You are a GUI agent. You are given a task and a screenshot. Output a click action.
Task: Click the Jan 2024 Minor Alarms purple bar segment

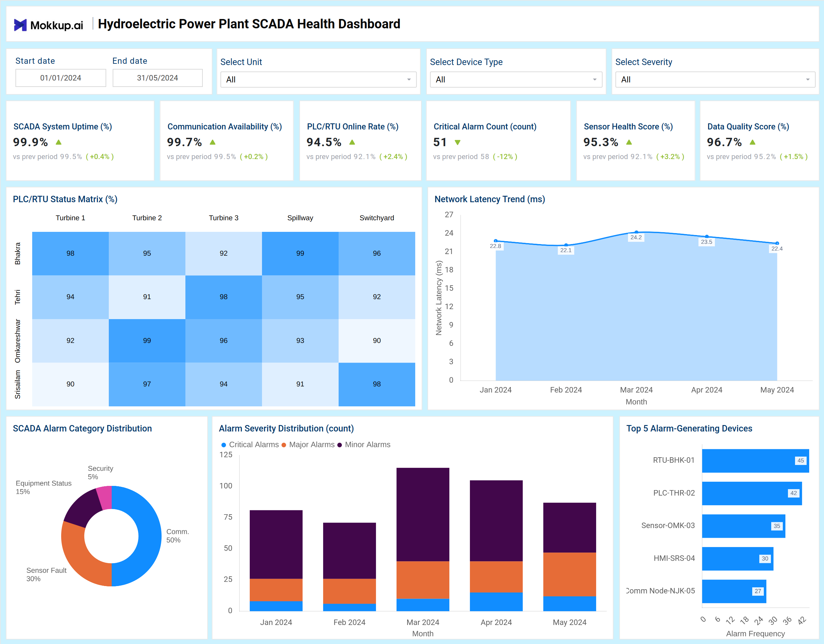tap(276, 545)
